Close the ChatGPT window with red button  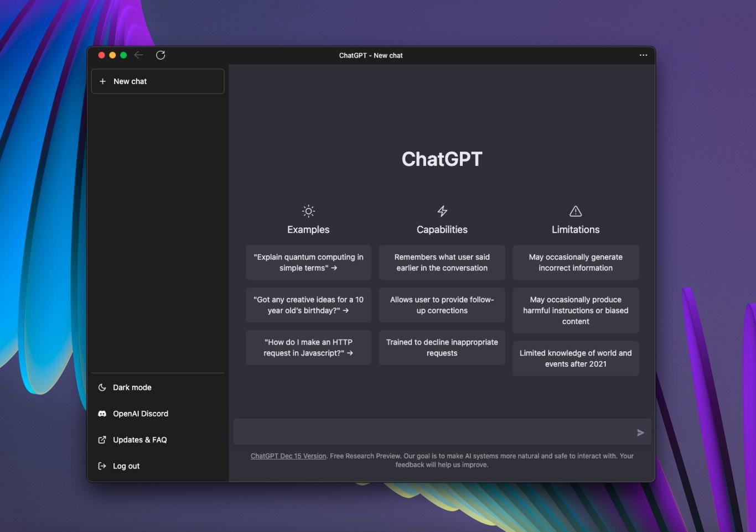[x=101, y=55]
